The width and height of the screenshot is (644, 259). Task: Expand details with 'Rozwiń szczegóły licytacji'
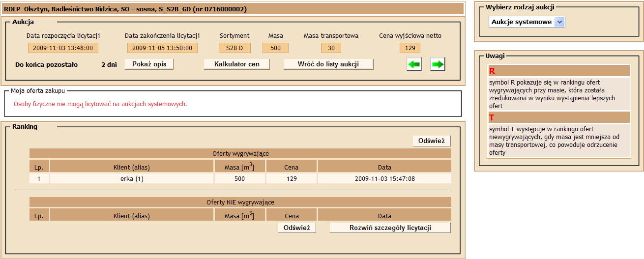390,228
